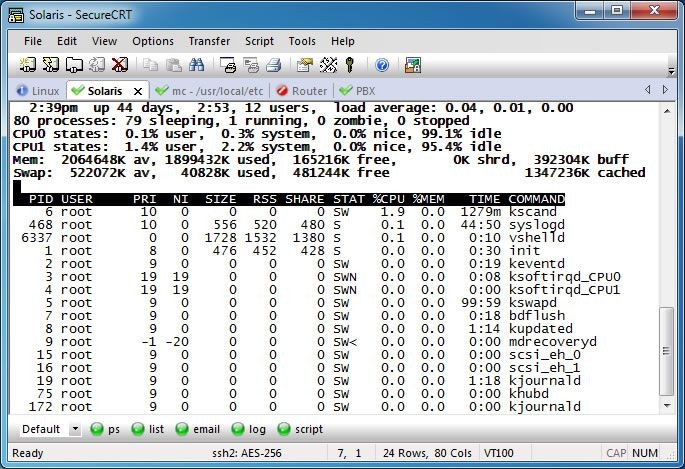The image size is (685, 469).
Task: Click the 'mdrecoveryd' command text
Action: click(x=553, y=342)
